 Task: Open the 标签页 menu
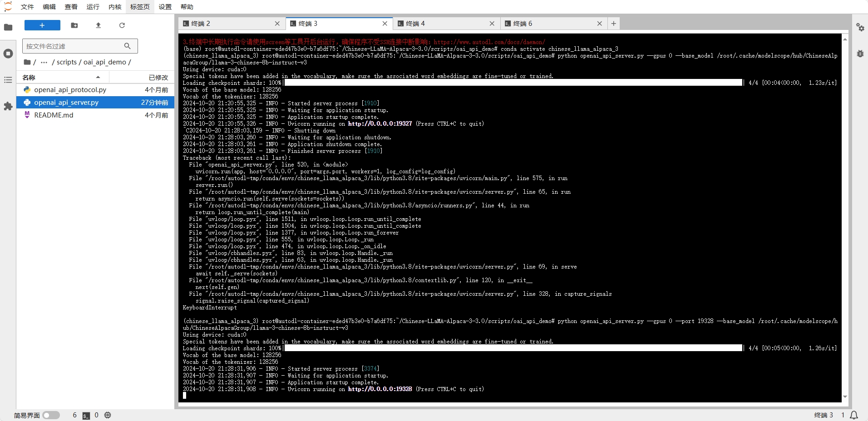click(x=139, y=7)
